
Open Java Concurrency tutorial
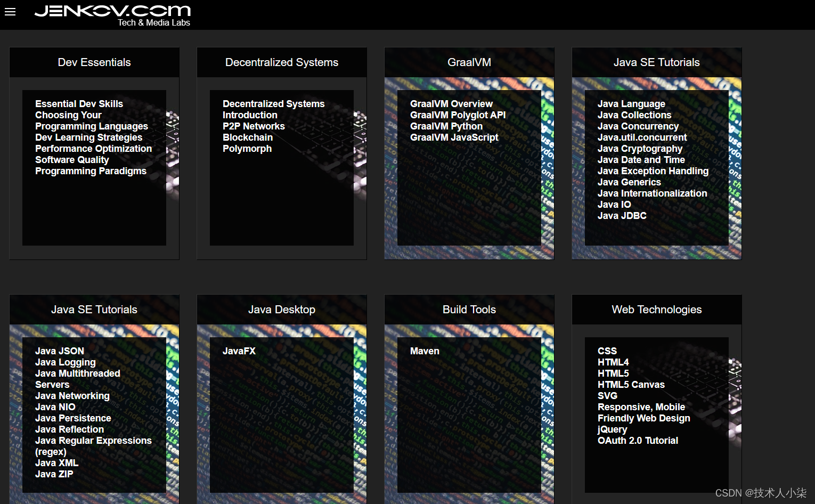click(x=638, y=126)
